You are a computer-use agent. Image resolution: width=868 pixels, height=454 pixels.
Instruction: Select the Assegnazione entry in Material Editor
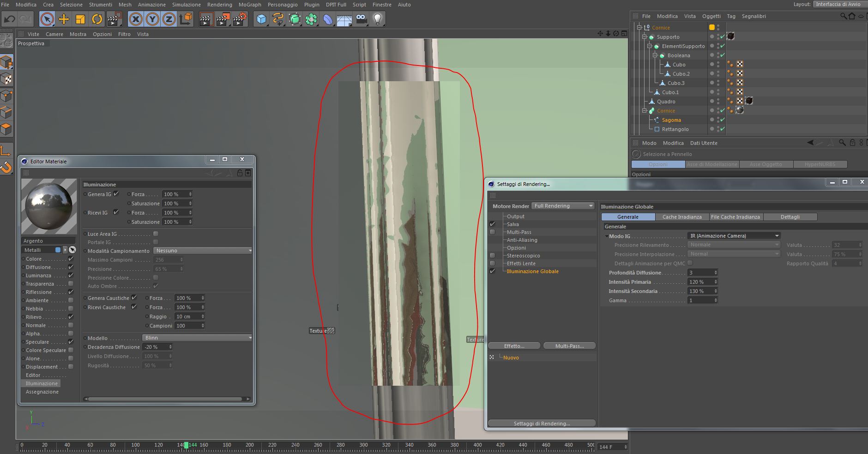coord(42,392)
